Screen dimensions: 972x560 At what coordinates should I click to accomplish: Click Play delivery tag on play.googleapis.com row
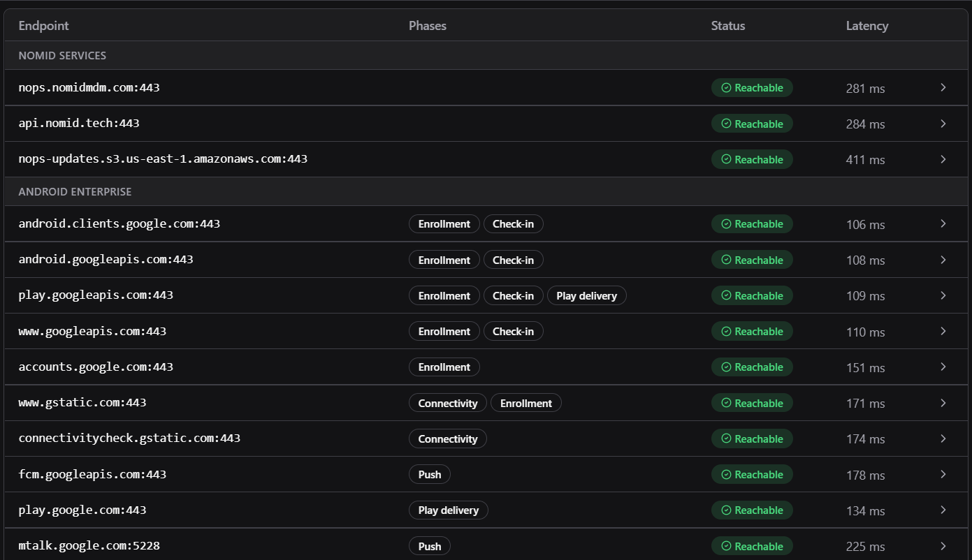(x=587, y=296)
